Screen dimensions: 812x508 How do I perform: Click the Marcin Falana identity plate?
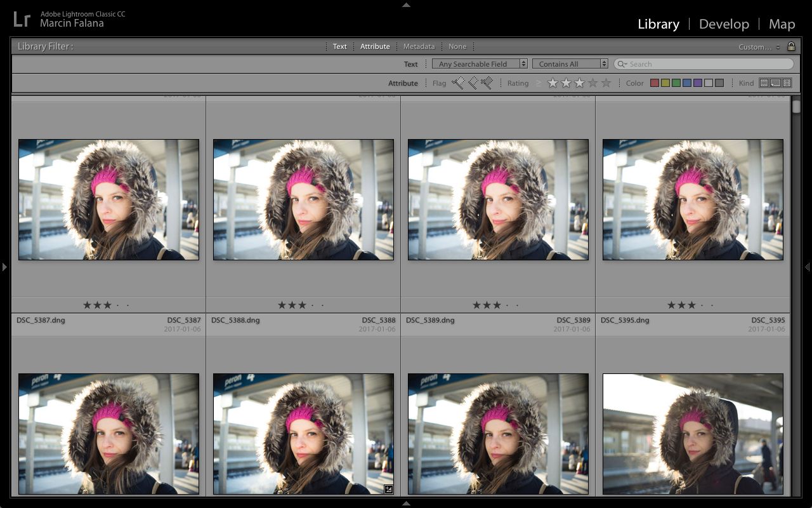click(x=72, y=23)
